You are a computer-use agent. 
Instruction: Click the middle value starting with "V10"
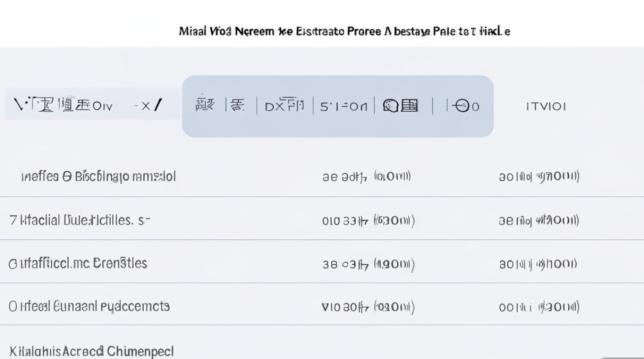[368, 307]
